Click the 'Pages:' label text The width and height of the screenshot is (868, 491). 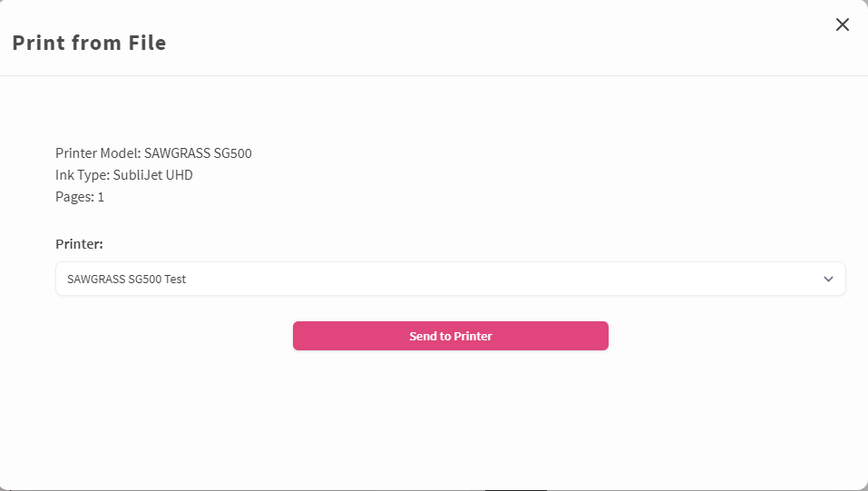tap(74, 197)
